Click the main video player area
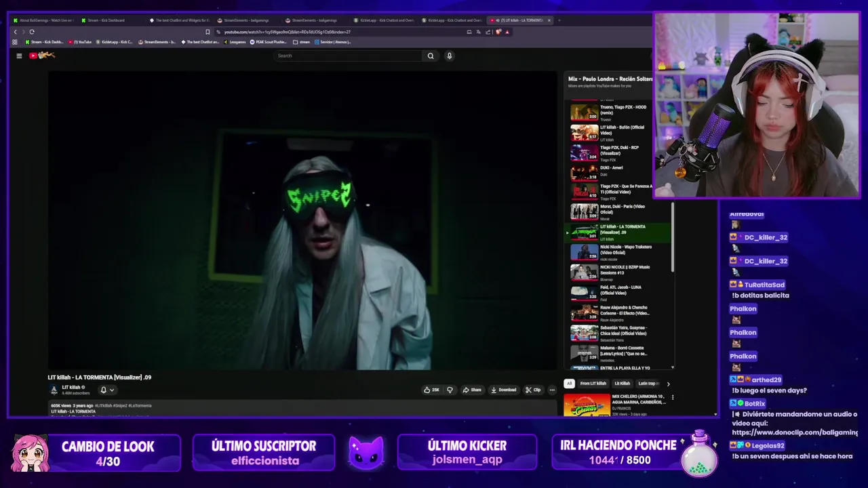Image resolution: width=868 pixels, height=488 pixels. (x=302, y=220)
